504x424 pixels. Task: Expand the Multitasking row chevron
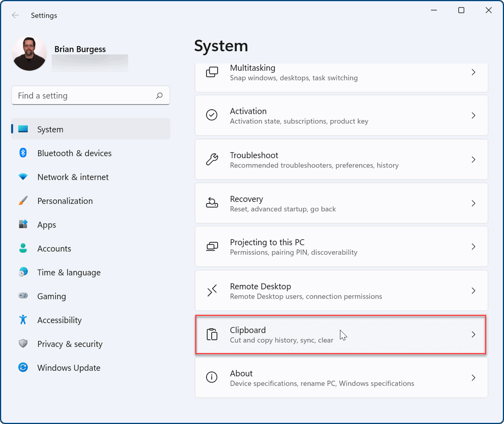coord(474,72)
